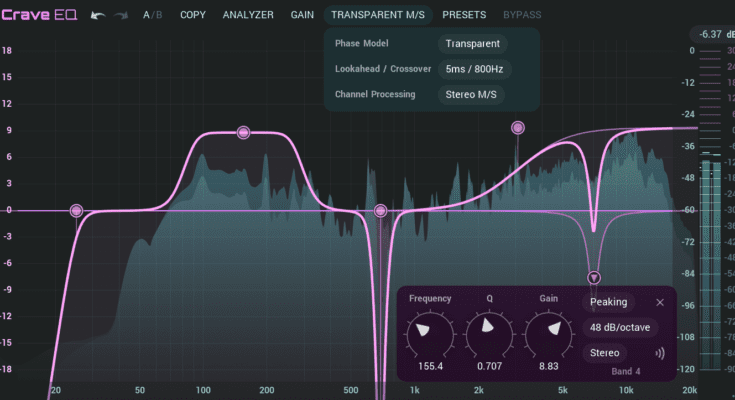
Task: Click the redo arrow icon
Action: (122, 15)
